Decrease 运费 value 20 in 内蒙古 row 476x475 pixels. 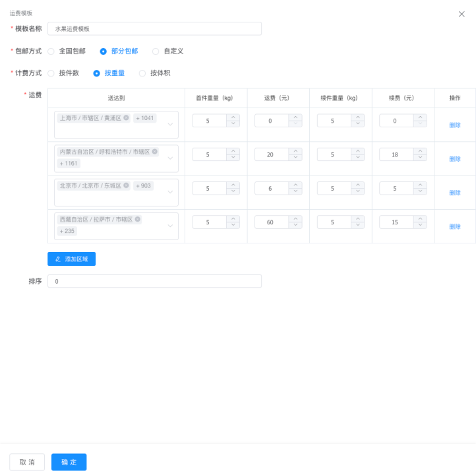pos(295,157)
